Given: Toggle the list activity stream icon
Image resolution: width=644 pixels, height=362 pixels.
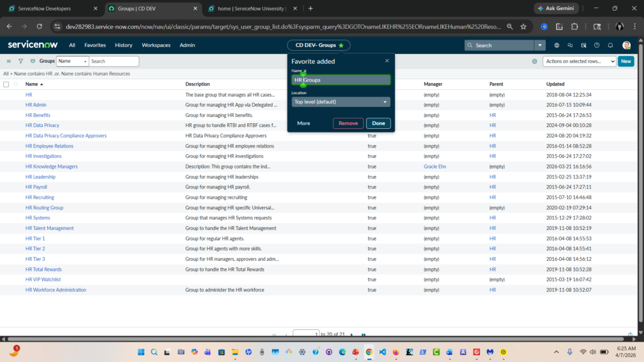Looking at the screenshot, I should pyautogui.click(x=31, y=62).
